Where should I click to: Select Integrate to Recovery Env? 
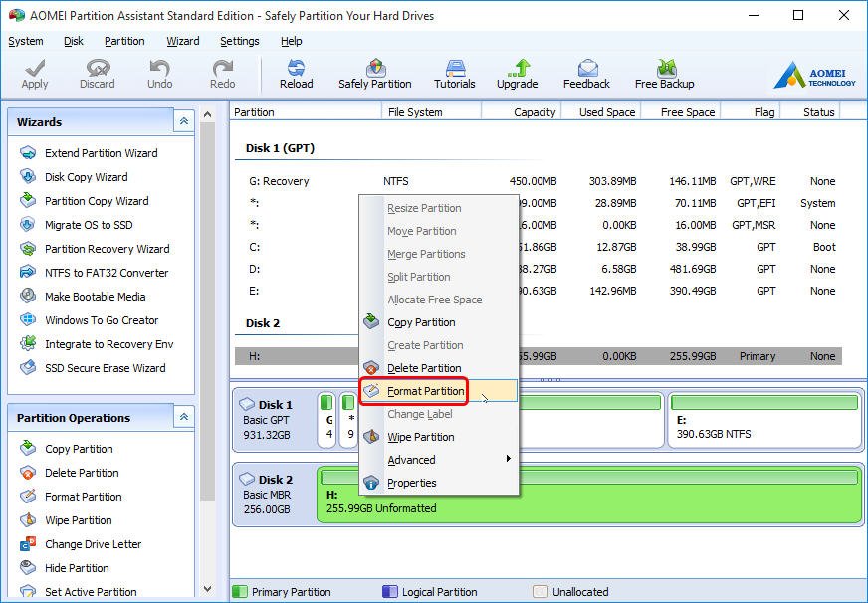(97, 344)
